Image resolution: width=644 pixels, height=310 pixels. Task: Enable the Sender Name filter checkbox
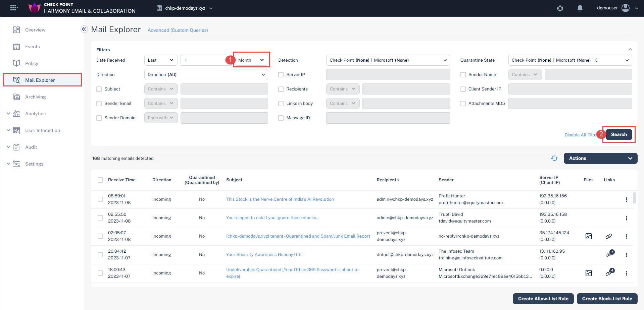(463, 75)
